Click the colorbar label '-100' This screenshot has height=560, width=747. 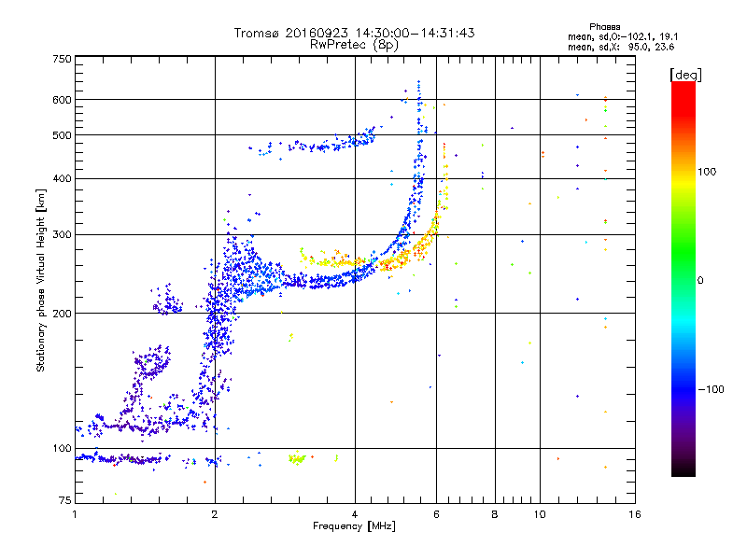[711, 389]
